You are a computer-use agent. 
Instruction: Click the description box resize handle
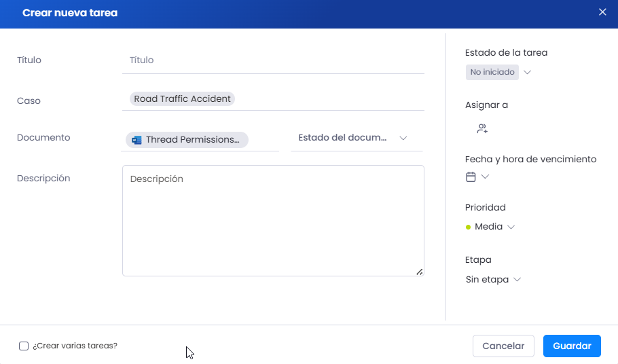tap(420, 272)
